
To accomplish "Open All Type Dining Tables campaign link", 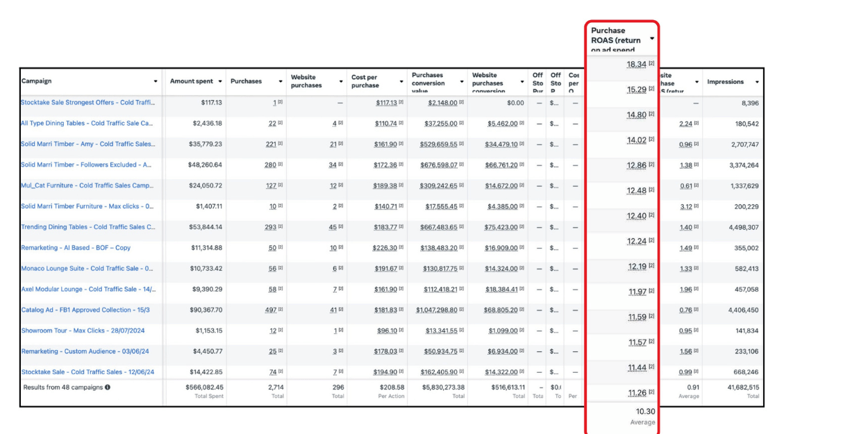I will point(87,124).
